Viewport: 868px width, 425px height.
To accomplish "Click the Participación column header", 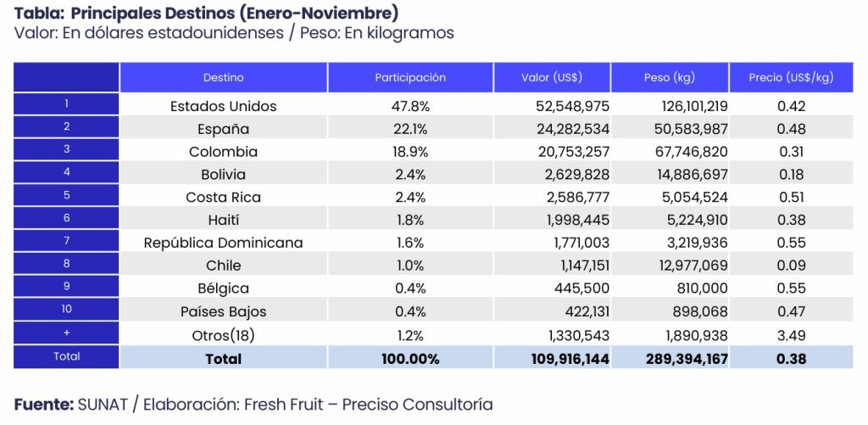I will [410, 77].
